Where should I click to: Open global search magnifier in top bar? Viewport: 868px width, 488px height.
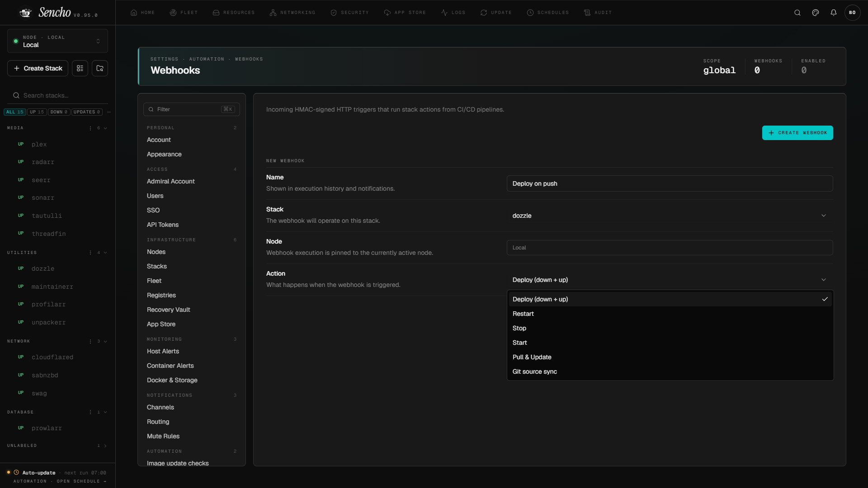pyautogui.click(x=797, y=13)
